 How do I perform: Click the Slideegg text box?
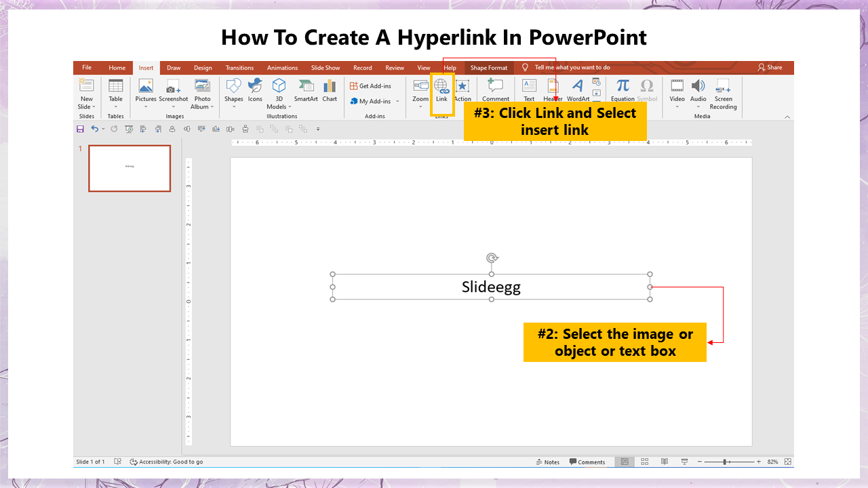pos(491,287)
